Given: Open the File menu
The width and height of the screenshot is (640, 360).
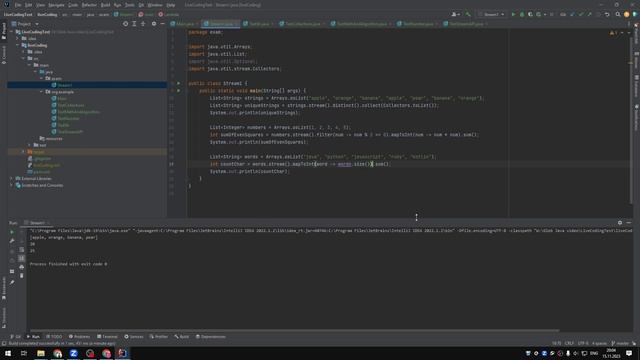Looking at the screenshot, I should [18, 5].
